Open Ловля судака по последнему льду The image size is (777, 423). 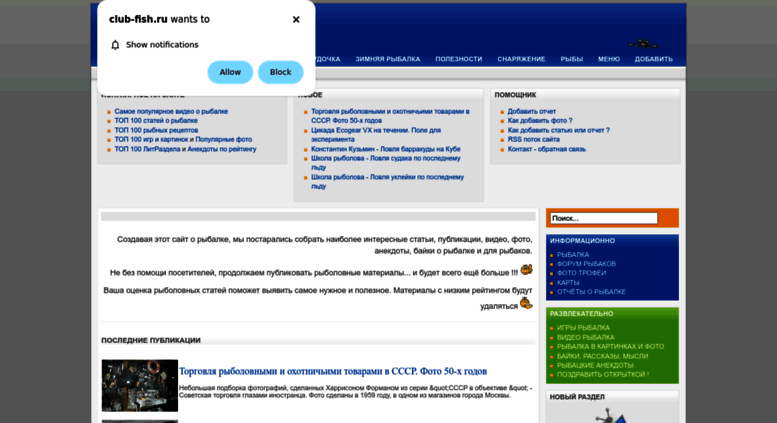[386, 163]
